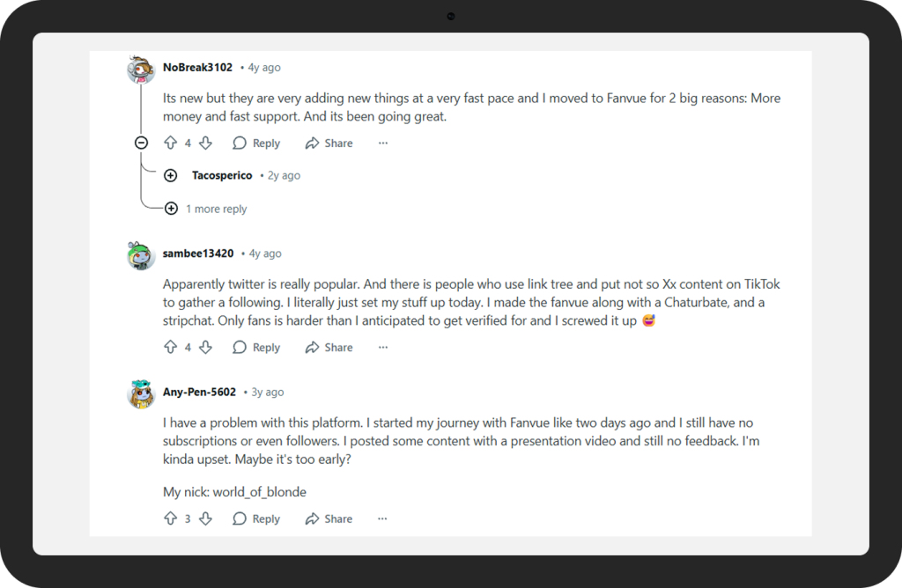Open more options on sambee13420's comment
902x588 pixels.
[382, 347]
